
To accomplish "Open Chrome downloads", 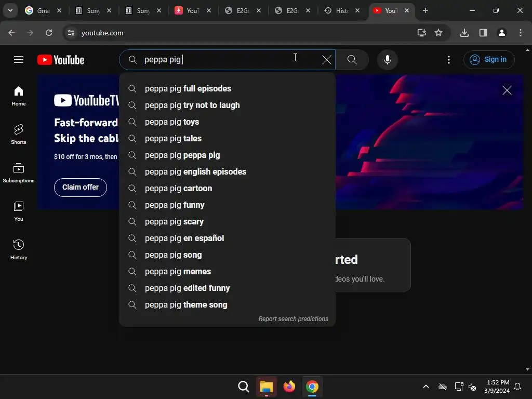I will [464, 33].
